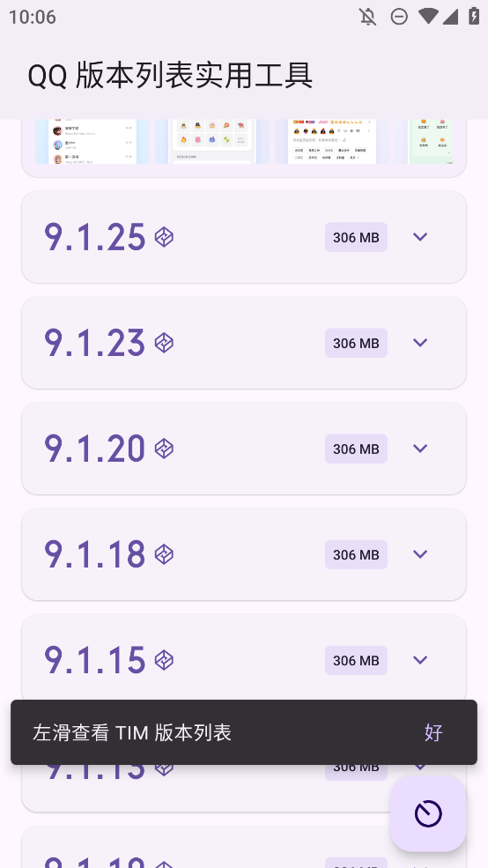Tap the 306 MB size chip for 9.1.20
This screenshot has height=868, width=488.
click(x=356, y=449)
